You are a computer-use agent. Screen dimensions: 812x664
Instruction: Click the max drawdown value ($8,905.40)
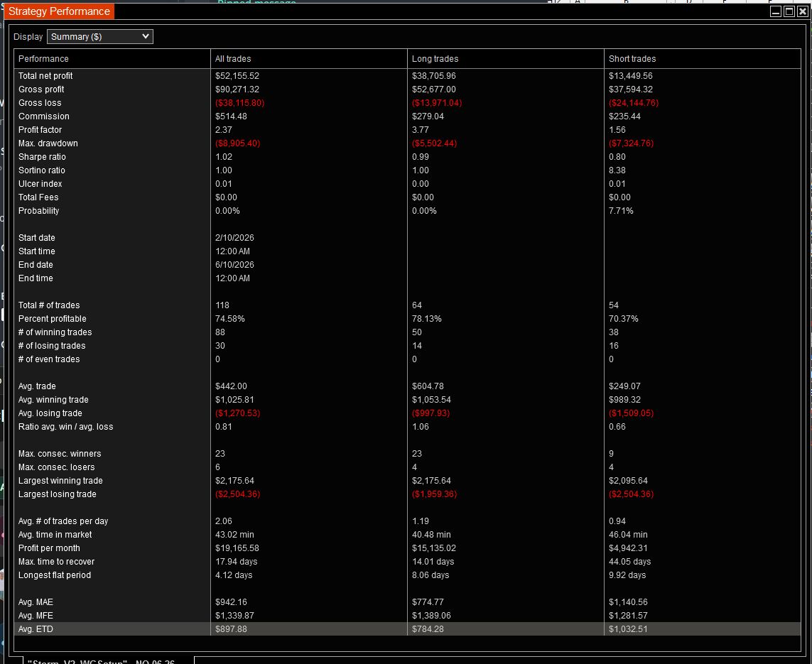pos(238,143)
